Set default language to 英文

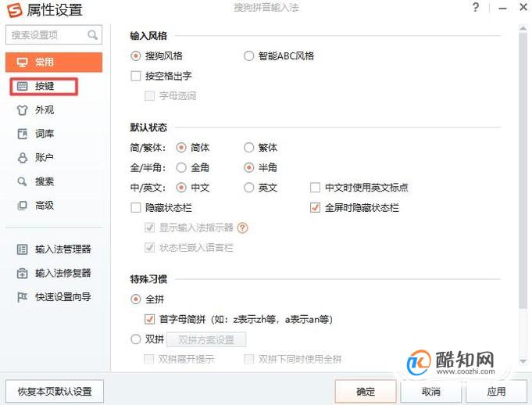coord(248,188)
